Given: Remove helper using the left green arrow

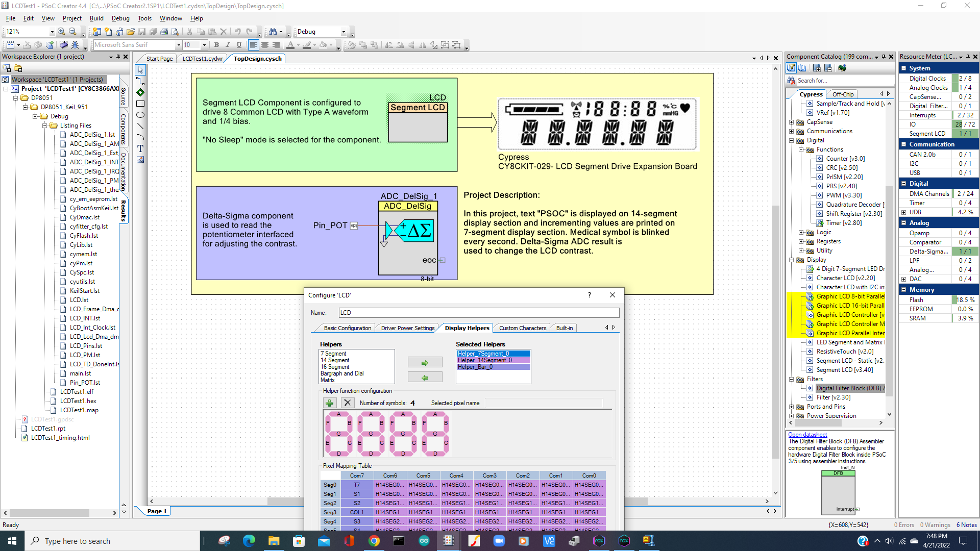Looking at the screenshot, I should (x=425, y=378).
